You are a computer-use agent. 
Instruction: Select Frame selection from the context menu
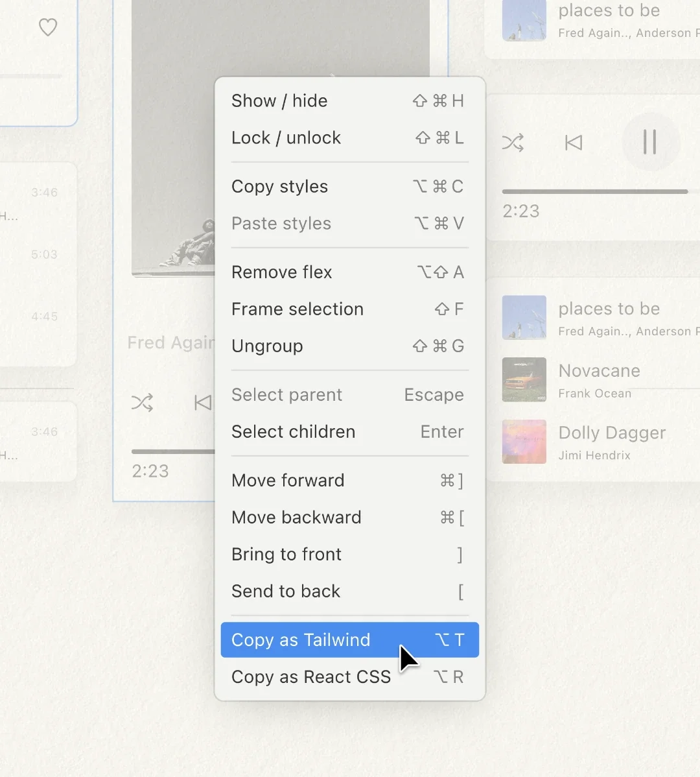(297, 309)
